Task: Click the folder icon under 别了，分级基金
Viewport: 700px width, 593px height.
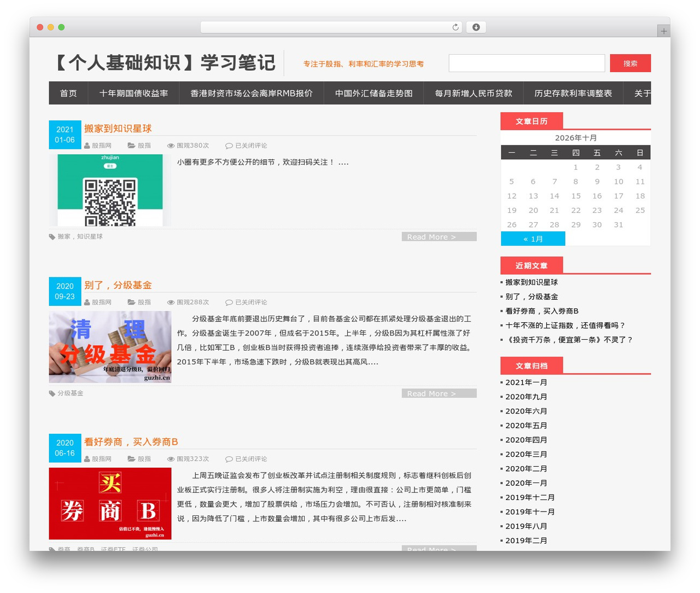Action: (131, 302)
